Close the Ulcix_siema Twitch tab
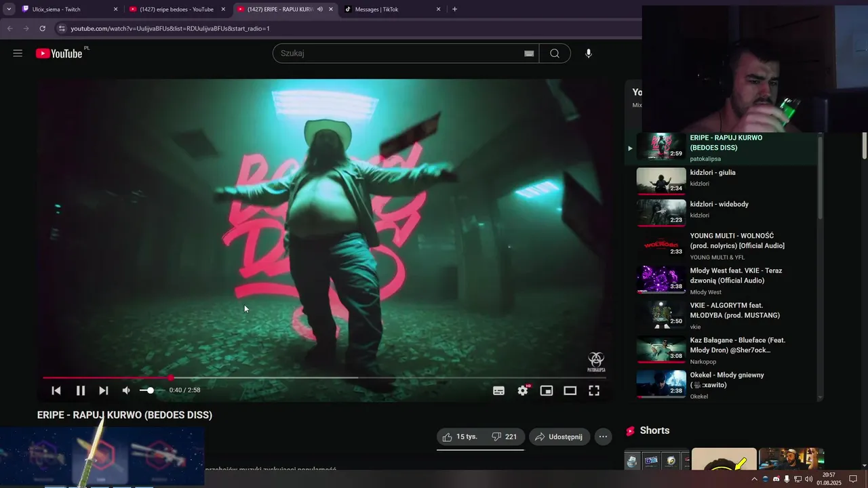 pyautogui.click(x=115, y=9)
